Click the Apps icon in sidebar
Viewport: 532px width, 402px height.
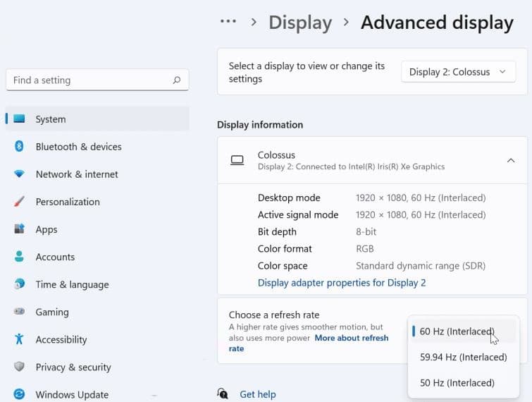coord(20,229)
